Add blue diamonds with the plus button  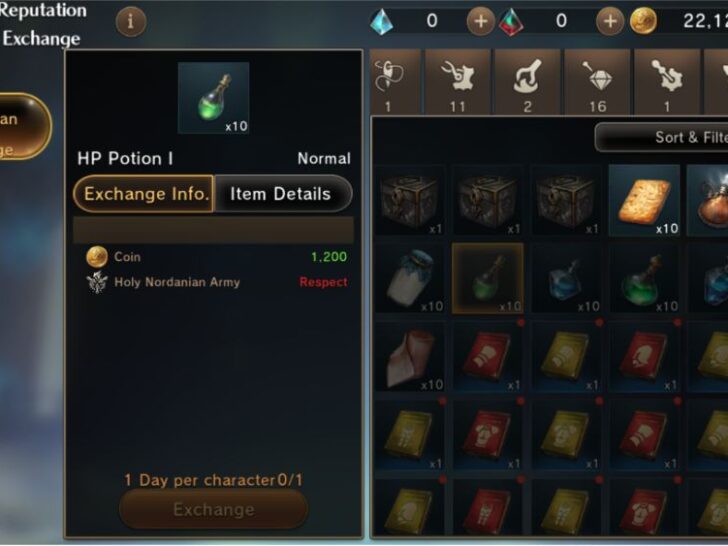481,21
